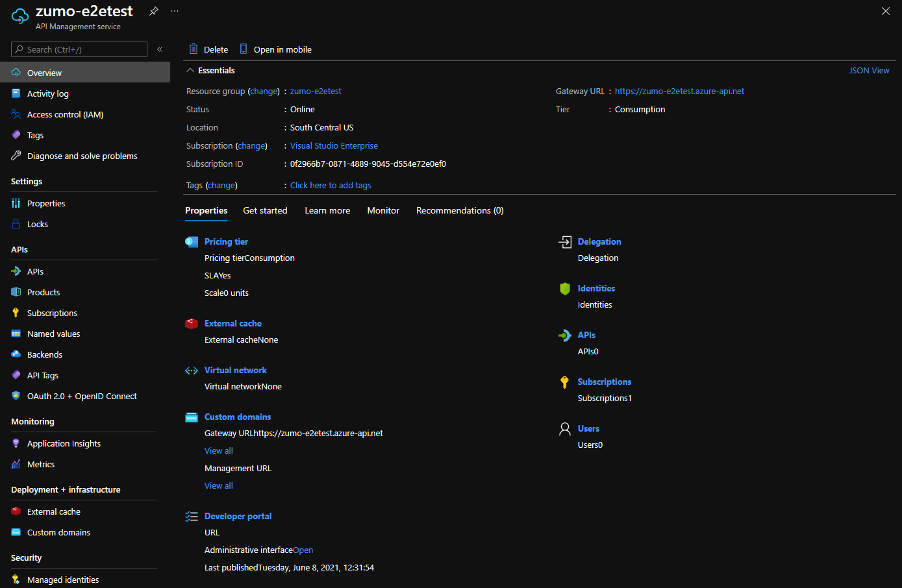This screenshot has width=902, height=588.
Task: Click the Delegation arrow icon
Action: click(x=565, y=242)
